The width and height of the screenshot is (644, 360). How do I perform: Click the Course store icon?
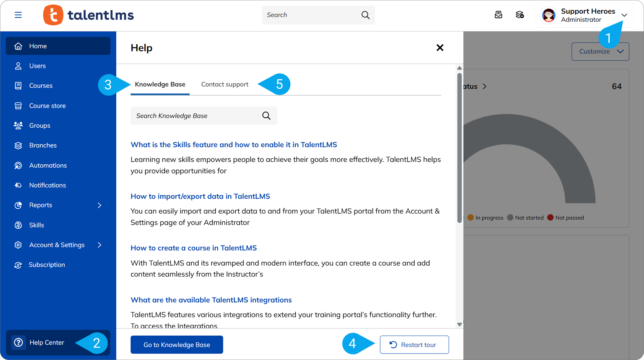click(18, 106)
